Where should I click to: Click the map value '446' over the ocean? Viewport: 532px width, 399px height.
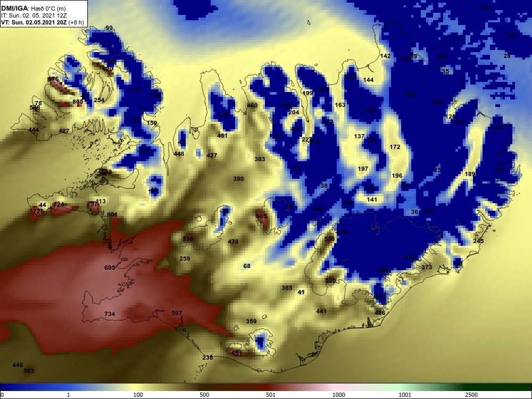tap(18, 365)
